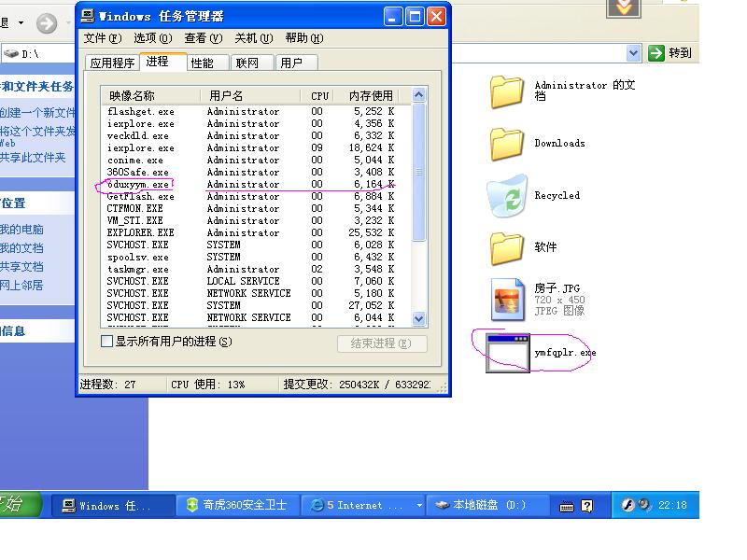
Task: Click the 360 shield taskbar icon
Action: point(192,505)
